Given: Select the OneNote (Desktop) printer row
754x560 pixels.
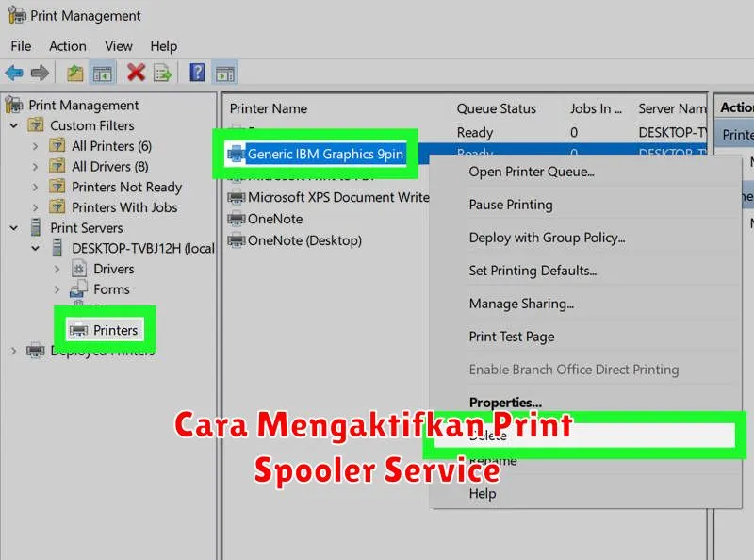Looking at the screenshot, I should click(304, 240).
